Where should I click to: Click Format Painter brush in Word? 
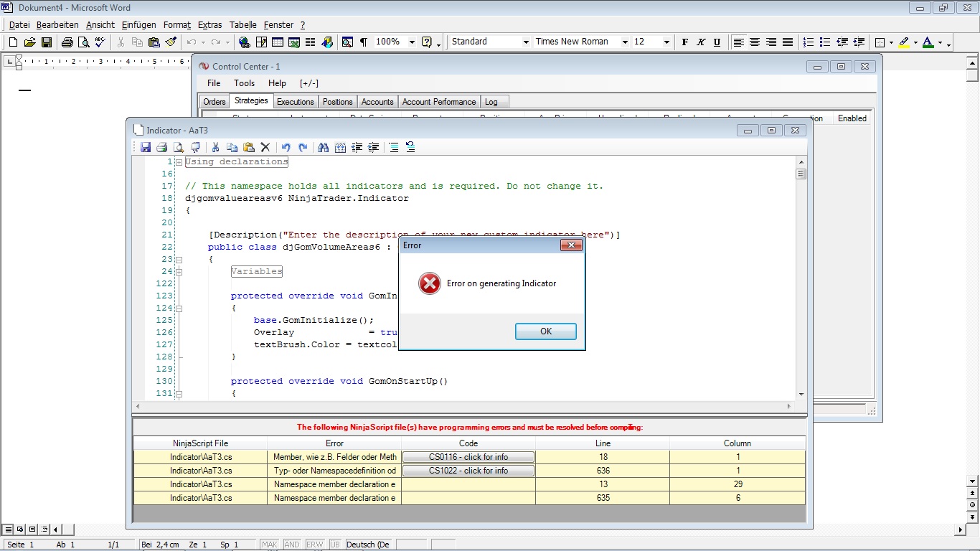(x=171, y=42)
